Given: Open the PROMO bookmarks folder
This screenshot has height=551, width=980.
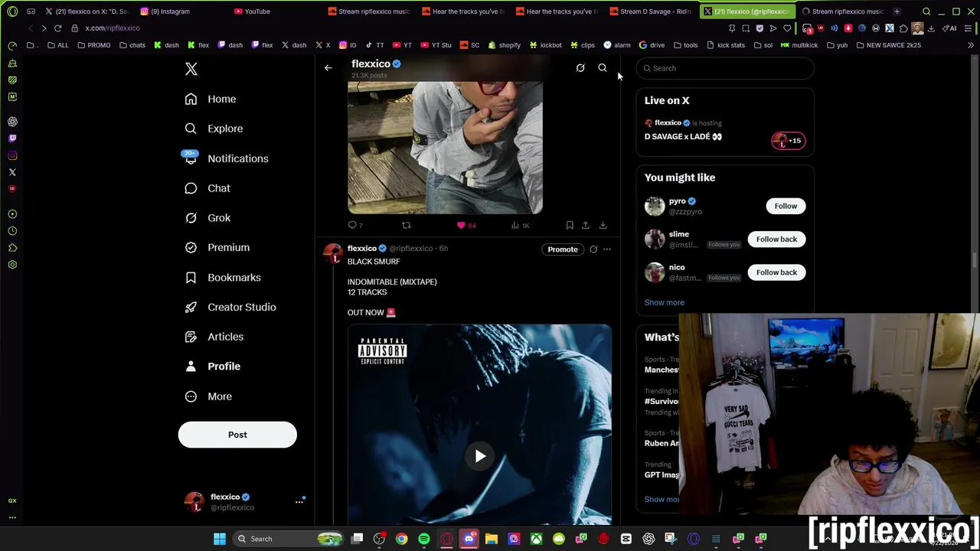Looking at the screenshot, I should [x=93, y=45].
